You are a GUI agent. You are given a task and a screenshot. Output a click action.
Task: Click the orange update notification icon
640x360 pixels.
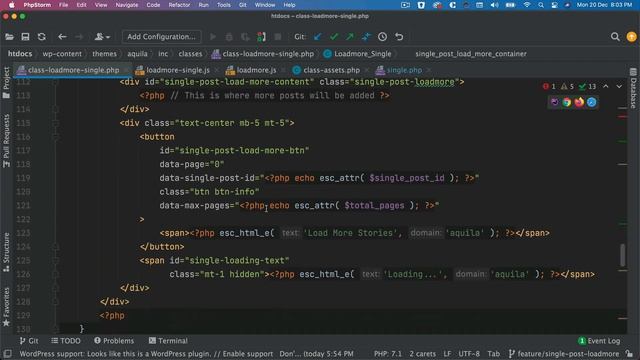tap(631, 37)
